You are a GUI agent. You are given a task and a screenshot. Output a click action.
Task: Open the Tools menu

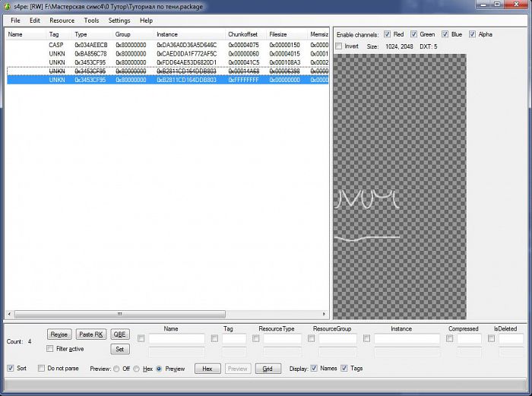click(91, 21)
